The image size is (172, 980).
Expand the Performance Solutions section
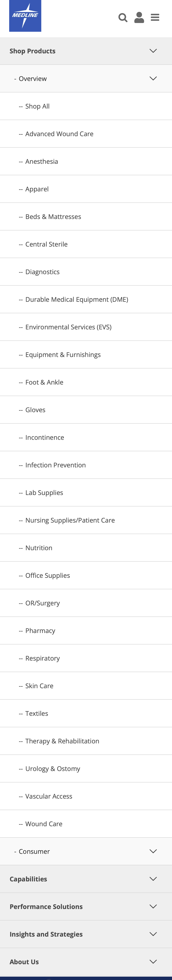tap(153, 907)
